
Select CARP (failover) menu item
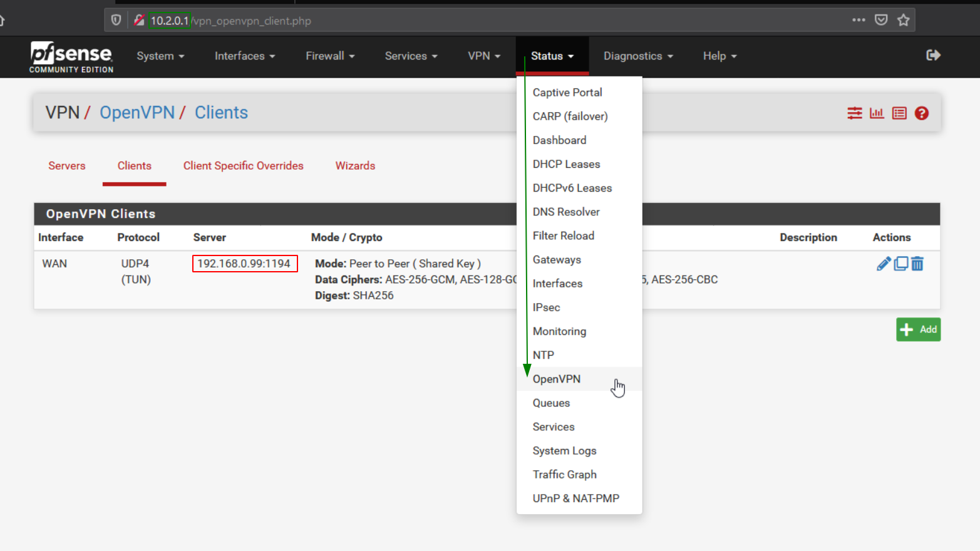coord(579,116)
